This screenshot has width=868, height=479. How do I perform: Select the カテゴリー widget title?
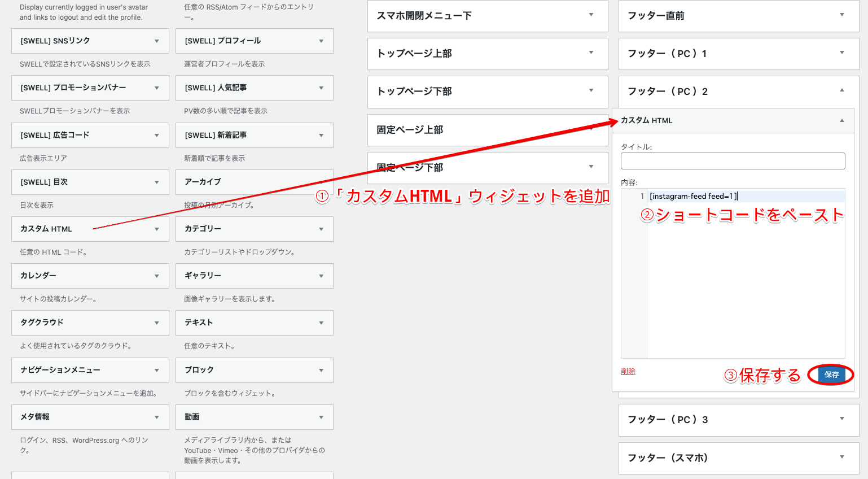tap(203, 228)
